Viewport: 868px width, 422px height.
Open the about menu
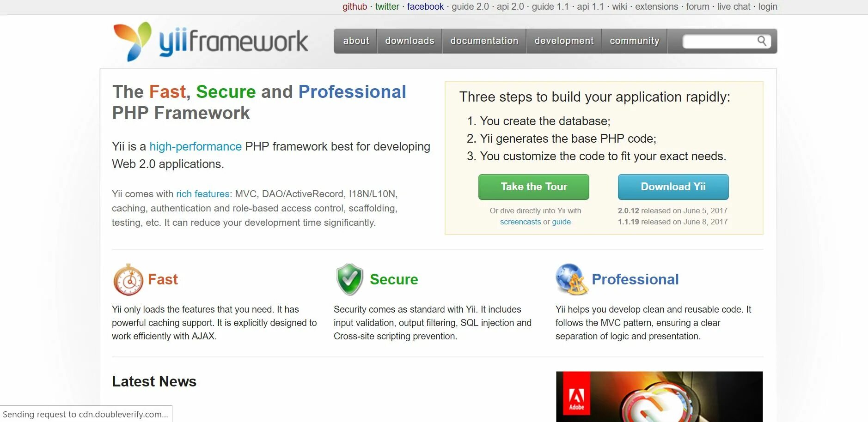pos(356,41)
